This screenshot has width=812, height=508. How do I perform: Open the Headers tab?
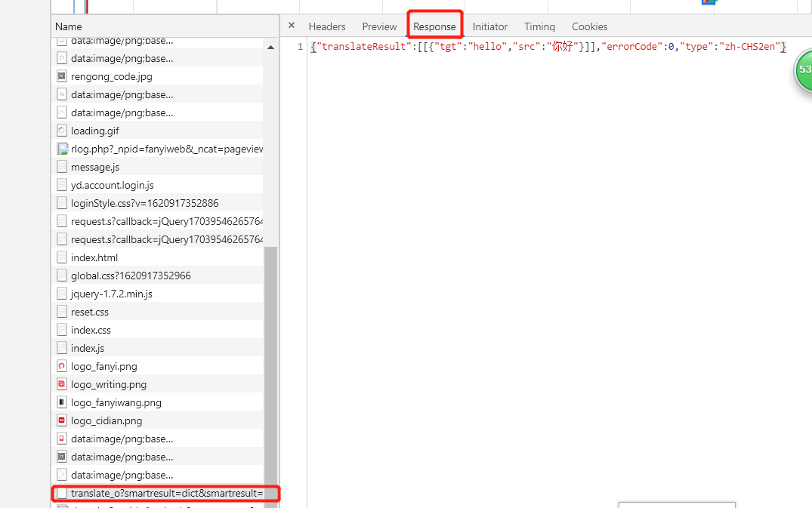327,26
